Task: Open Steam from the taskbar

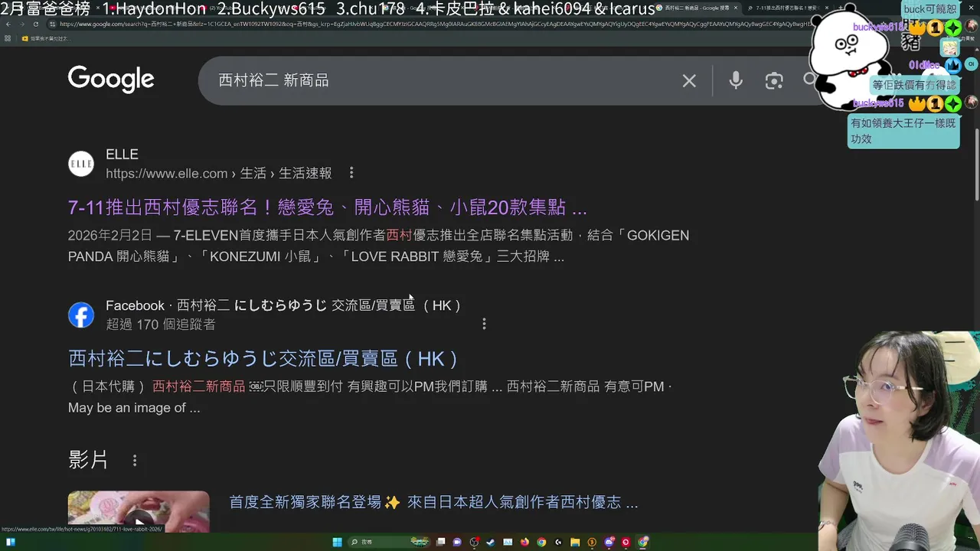Action: [x=491, y=542]
